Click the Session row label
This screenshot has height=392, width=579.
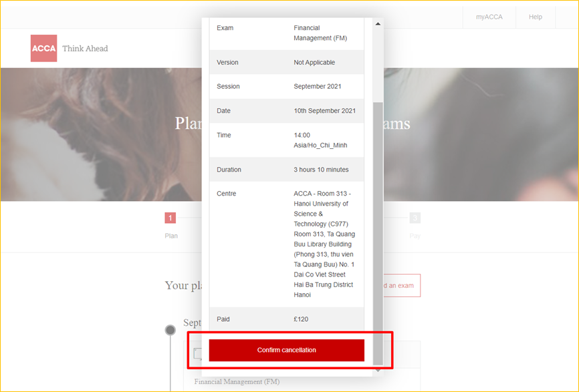point(228,86)
